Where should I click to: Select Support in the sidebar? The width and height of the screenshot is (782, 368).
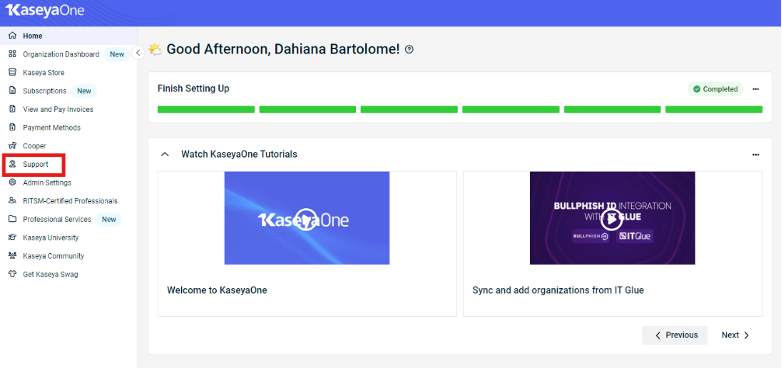click(x=34, y=165)
